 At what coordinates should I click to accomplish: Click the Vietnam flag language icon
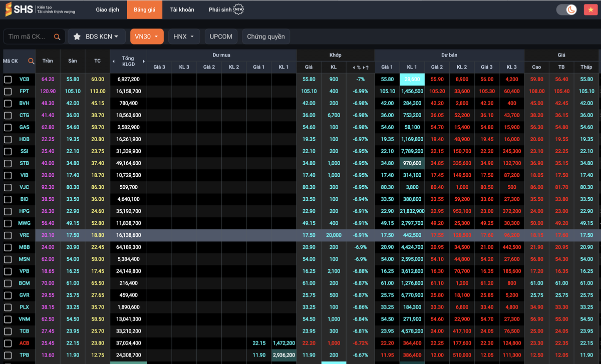(589, 10)
